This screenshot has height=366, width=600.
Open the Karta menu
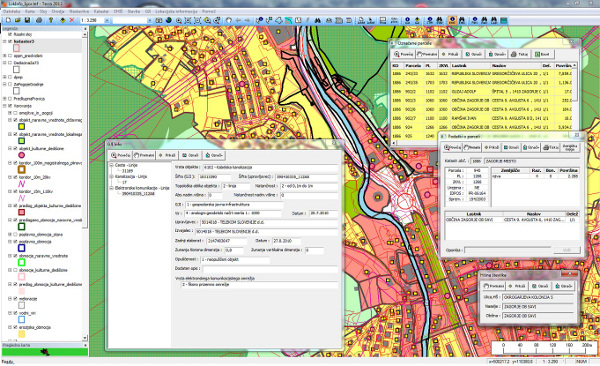pos(29,12)
